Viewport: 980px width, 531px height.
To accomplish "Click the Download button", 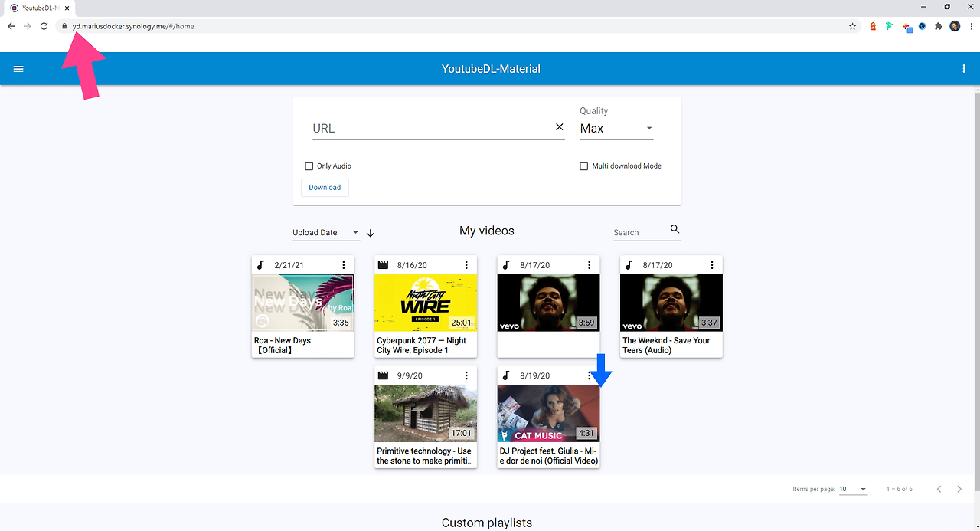I will 325,188.
